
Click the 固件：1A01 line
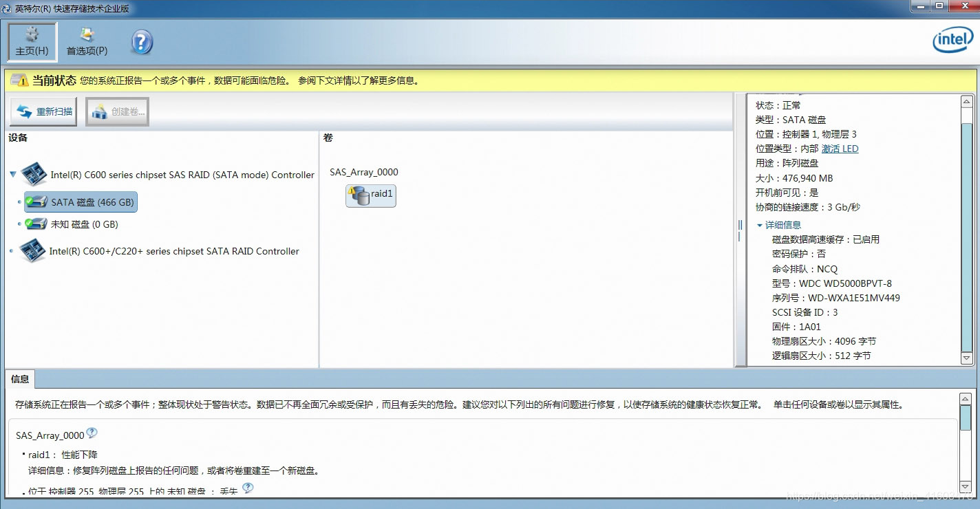click(x=796, y=327)
